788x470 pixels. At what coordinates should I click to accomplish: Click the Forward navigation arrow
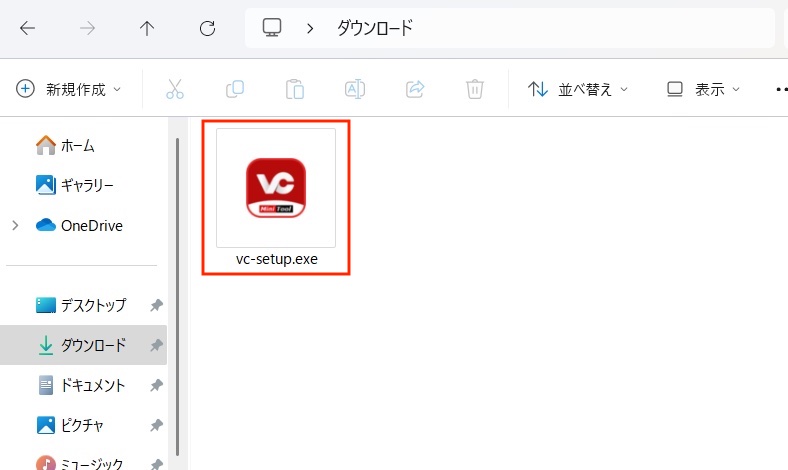tap(87, 28)
